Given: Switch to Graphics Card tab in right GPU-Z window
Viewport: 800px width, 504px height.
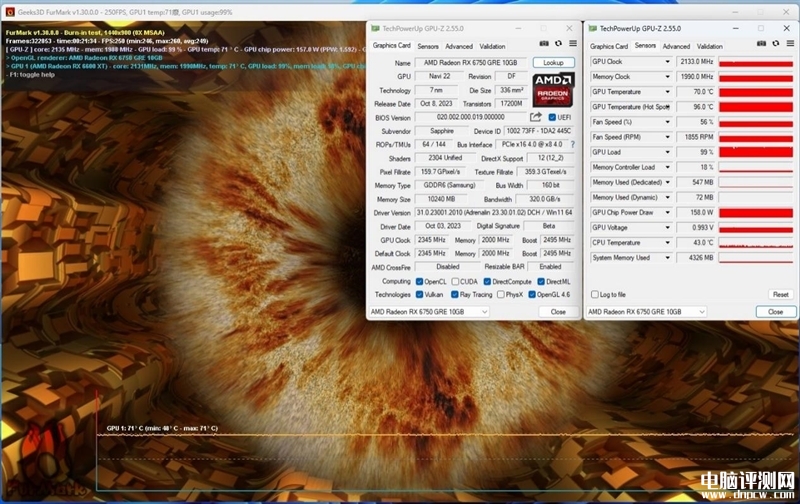Looking at the screenshot, I should click(x=609, y=46).
